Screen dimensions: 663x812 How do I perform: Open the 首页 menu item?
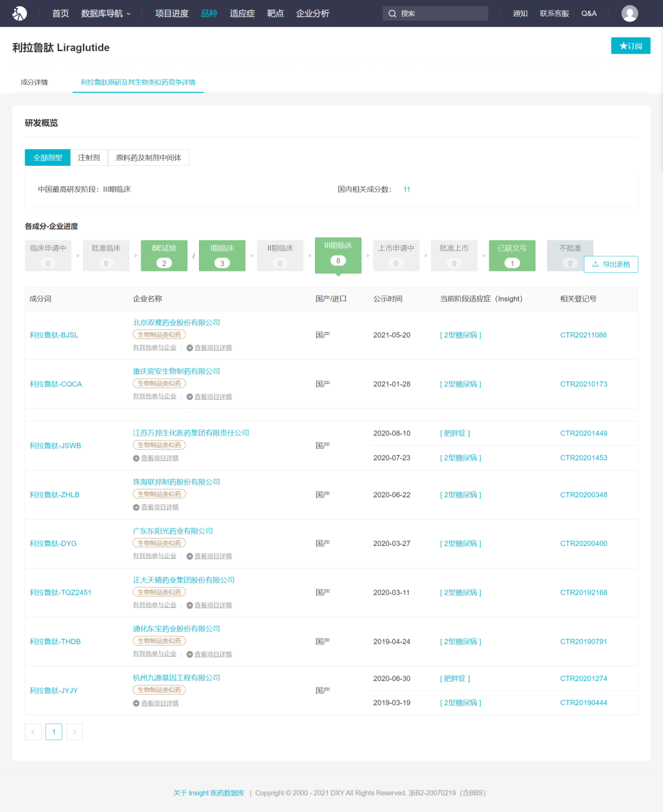click(x=60, y=14)
